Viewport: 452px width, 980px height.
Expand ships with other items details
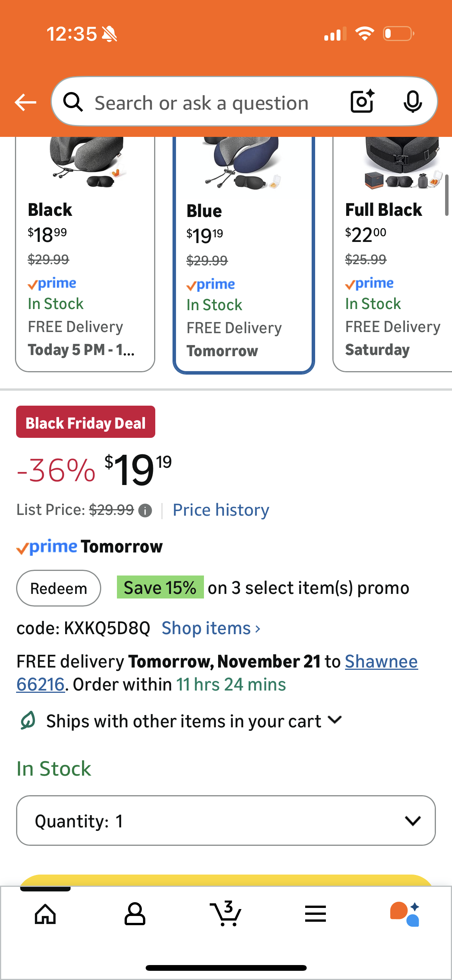point(335,720)
